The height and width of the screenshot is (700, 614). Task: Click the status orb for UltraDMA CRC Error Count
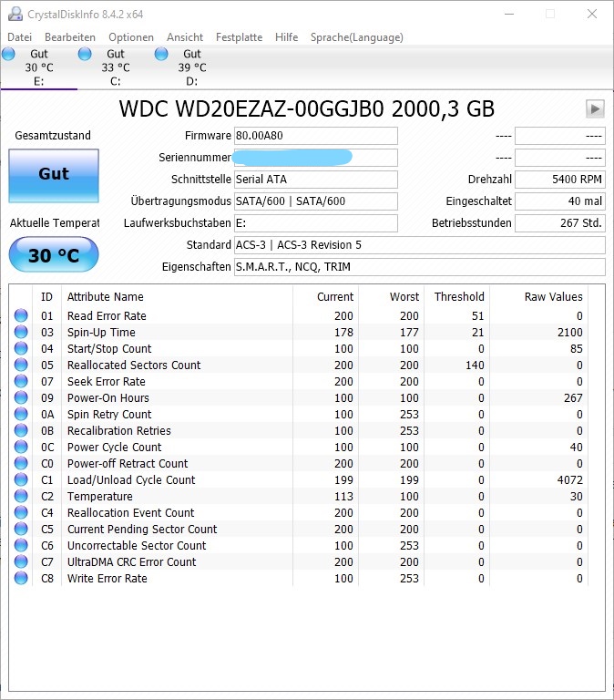point(21,561)
